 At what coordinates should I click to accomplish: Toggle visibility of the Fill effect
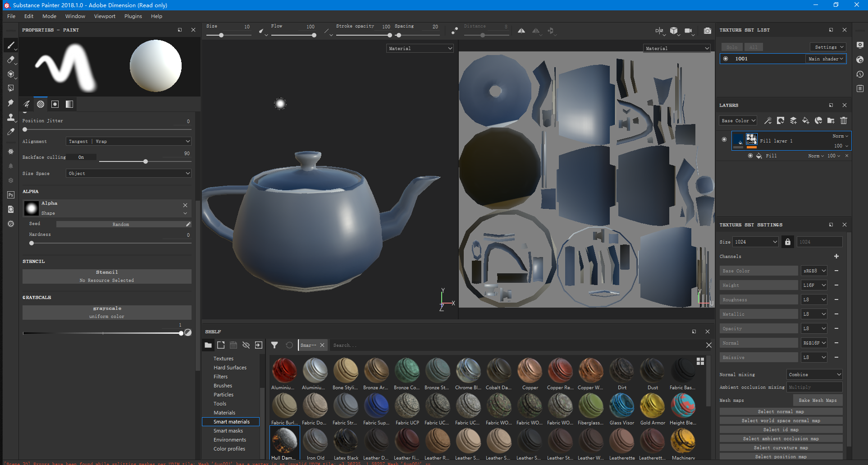(x=750, y=156)
